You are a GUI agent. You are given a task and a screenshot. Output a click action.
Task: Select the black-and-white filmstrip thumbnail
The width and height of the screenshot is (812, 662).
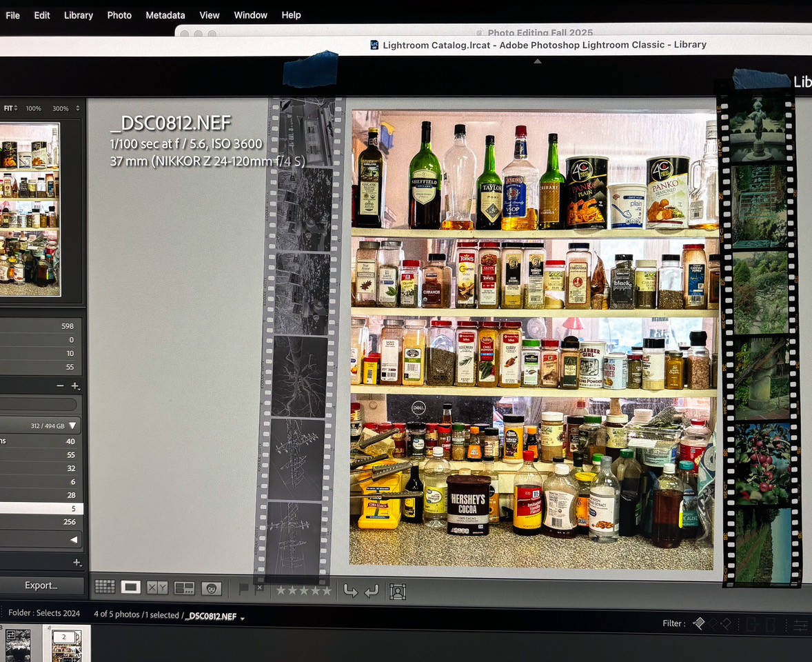(x=18, y=645)
